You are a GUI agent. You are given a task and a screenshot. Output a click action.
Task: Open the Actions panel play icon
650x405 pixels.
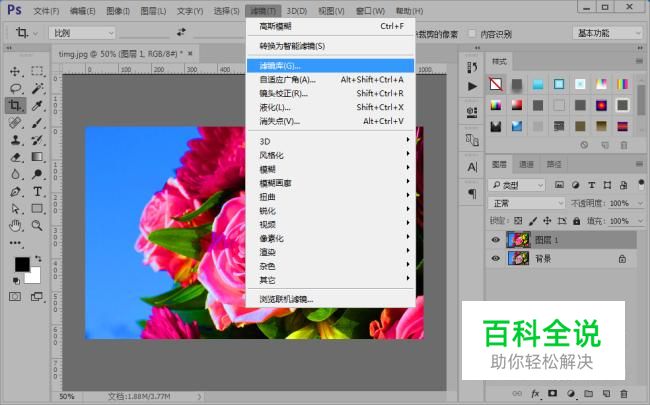pos(472,86)
